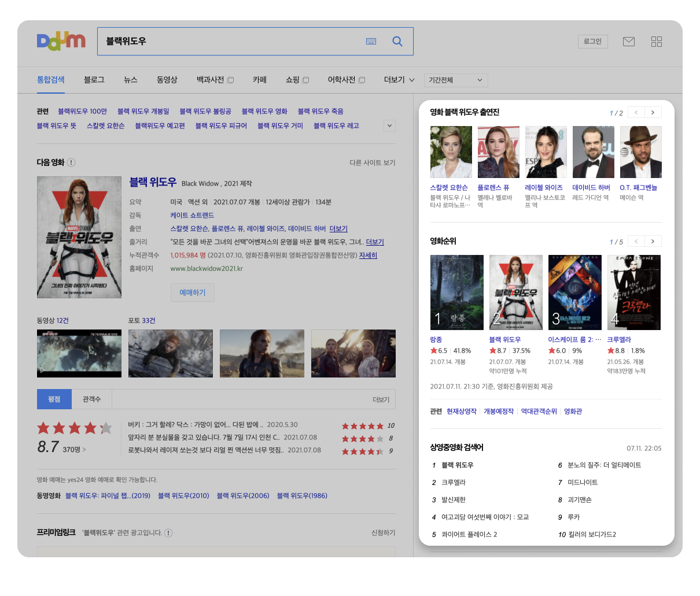Click the 예매하기 button
This screenshot has width=700, height=596.
coord(193,293)
